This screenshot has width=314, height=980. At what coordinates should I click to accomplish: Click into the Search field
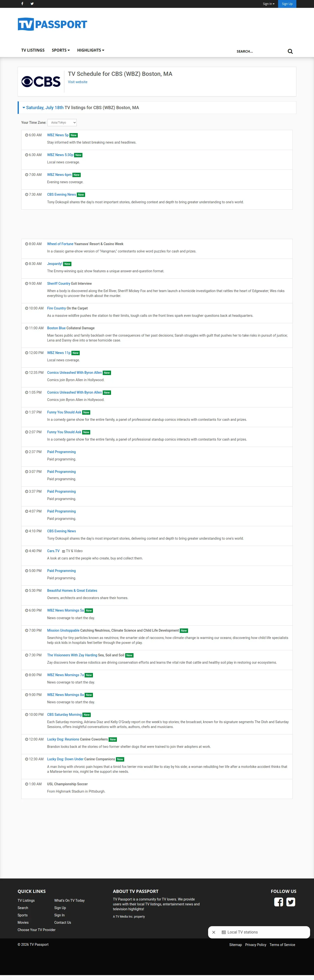tap(260, 51)
